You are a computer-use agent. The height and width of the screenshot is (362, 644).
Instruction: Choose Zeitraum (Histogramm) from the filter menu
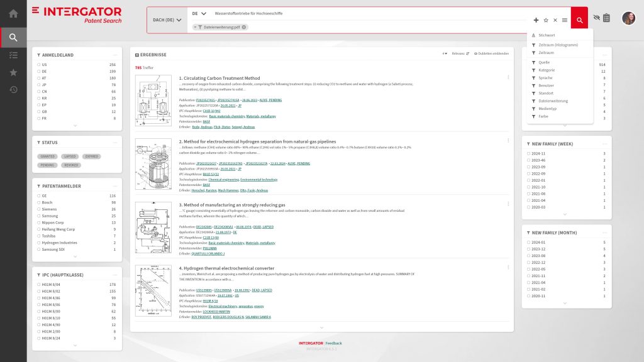click(558, 45)
